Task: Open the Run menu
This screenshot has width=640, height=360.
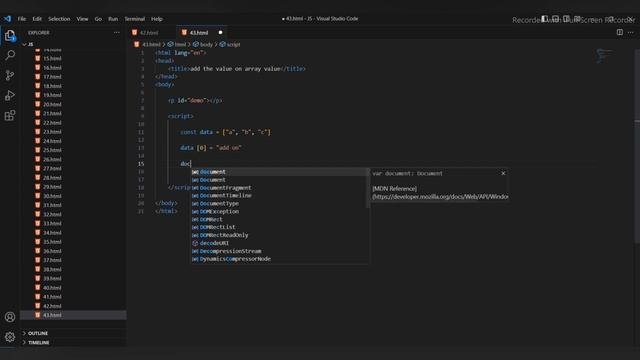Action: 113,19
